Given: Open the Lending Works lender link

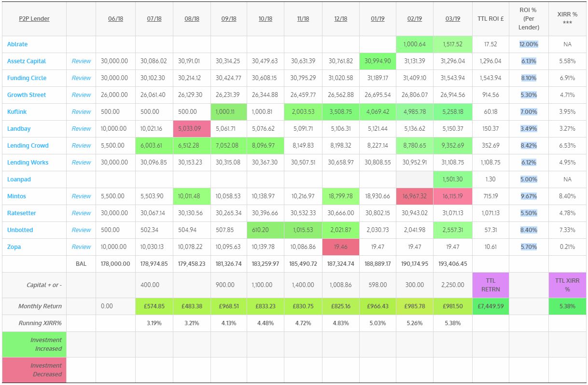Looking at the screenshot, I should (28, 163).
